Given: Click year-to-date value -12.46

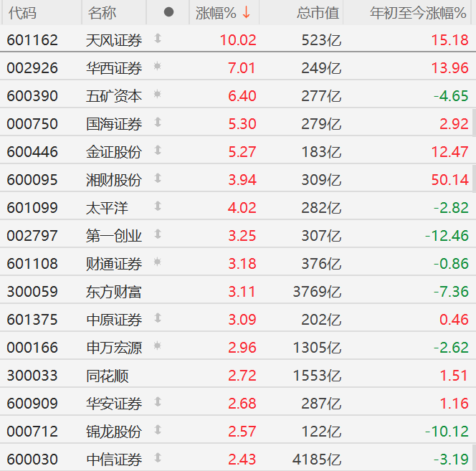Looking at the screenshot, I should (x=447, y=236).
